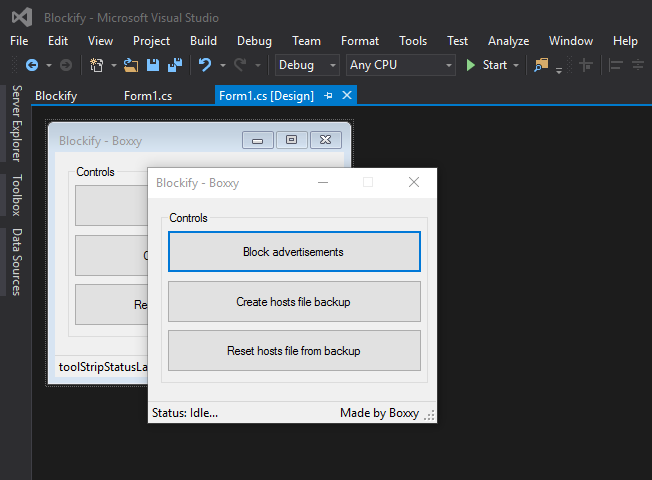The width and height of the screenshot is (652, 480).
Task: Close the Form1.cs [Design] tab
Action: pos(347,95)
